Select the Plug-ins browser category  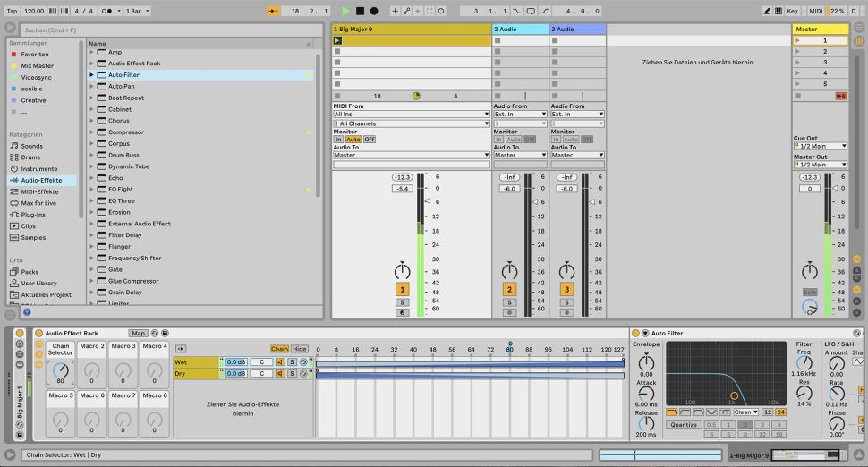click(x=33, y=215)
